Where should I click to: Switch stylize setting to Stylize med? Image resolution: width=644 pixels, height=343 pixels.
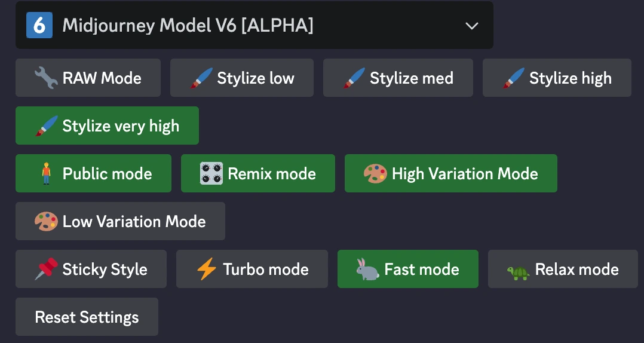click(398, 78)
